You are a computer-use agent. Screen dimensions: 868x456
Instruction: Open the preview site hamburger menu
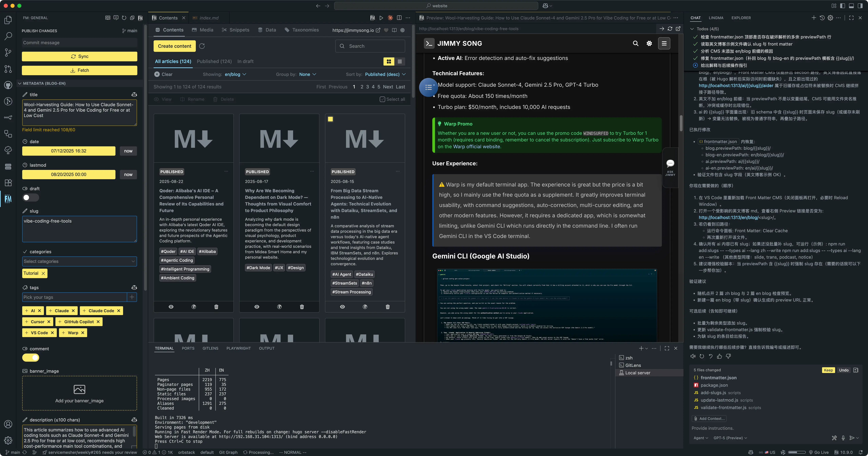(664, 43)
